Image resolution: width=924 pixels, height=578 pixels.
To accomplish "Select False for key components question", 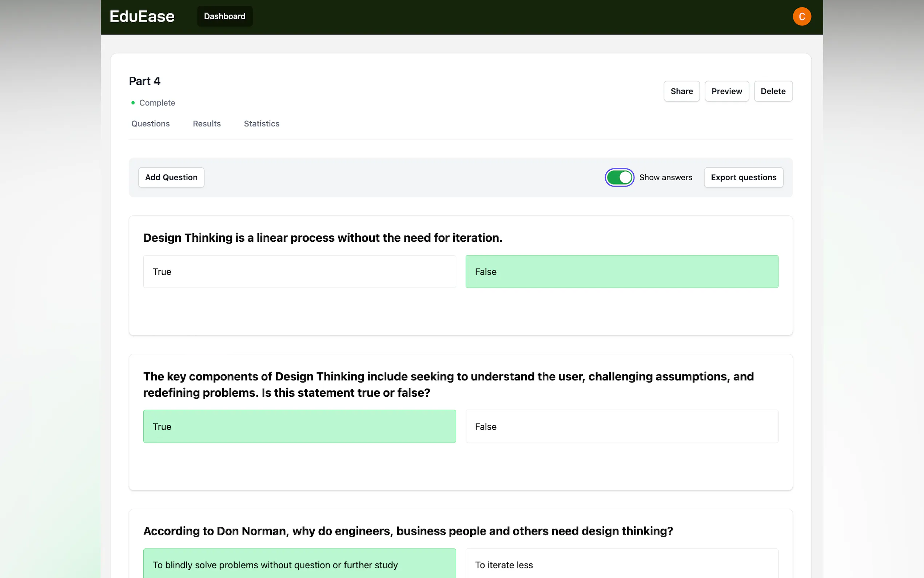I will [621, 426].
